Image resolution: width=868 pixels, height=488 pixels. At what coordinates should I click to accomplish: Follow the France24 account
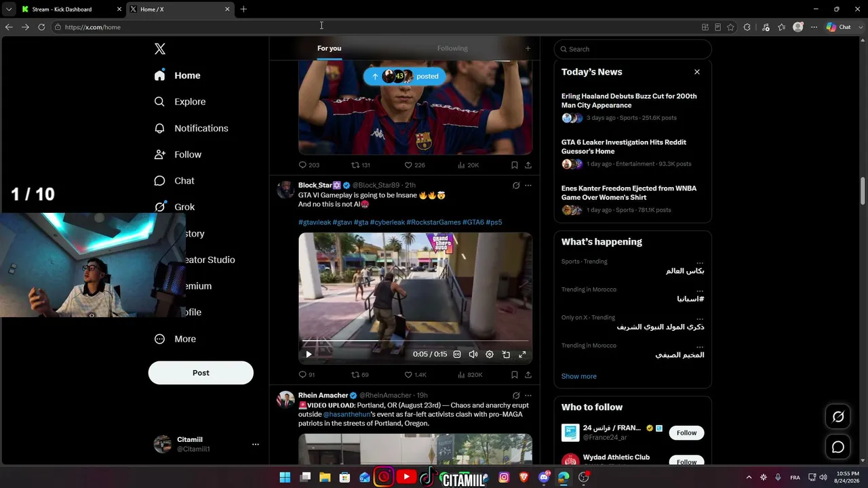pyautogui.click(x=686, y=432)
